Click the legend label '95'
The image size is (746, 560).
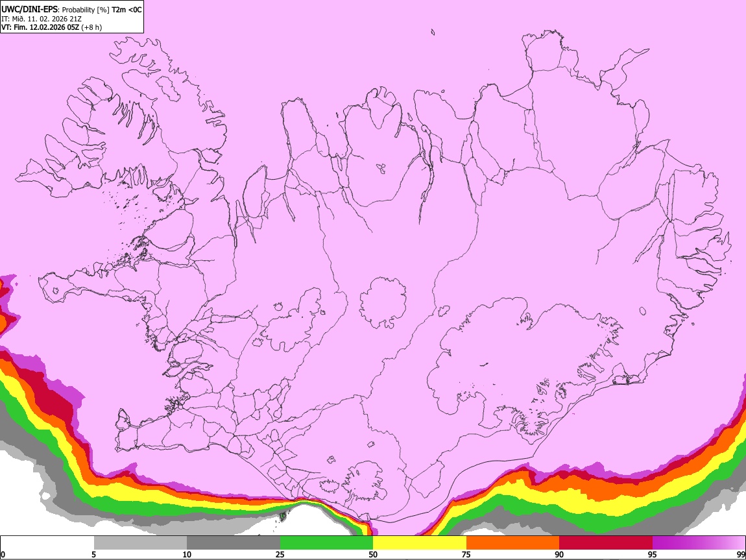(x=653, y=555)
